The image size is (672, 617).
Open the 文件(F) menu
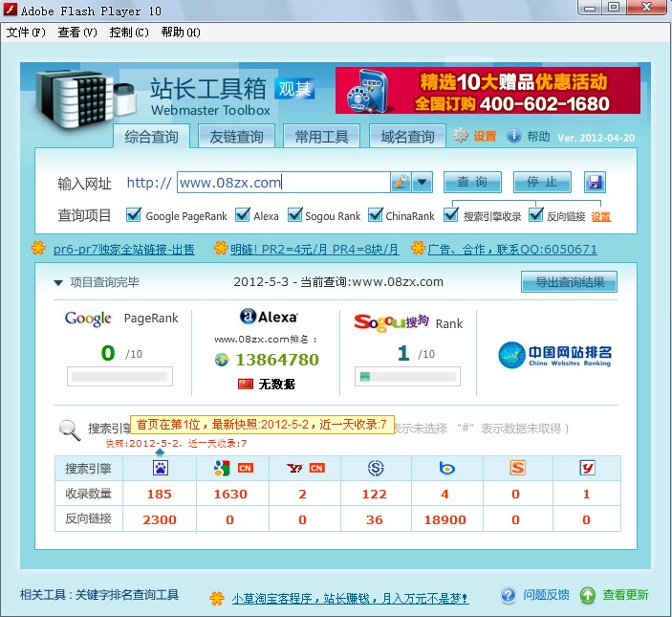pyautogui.click(x=26, y=33)
